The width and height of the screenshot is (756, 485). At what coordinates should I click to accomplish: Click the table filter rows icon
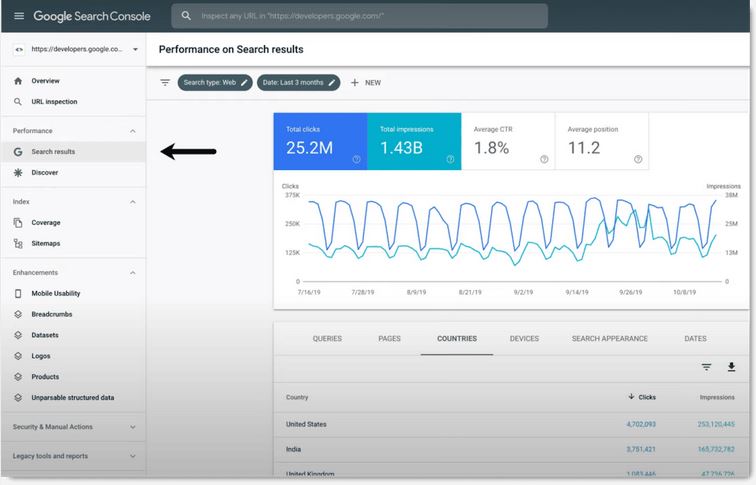point(706,367)
